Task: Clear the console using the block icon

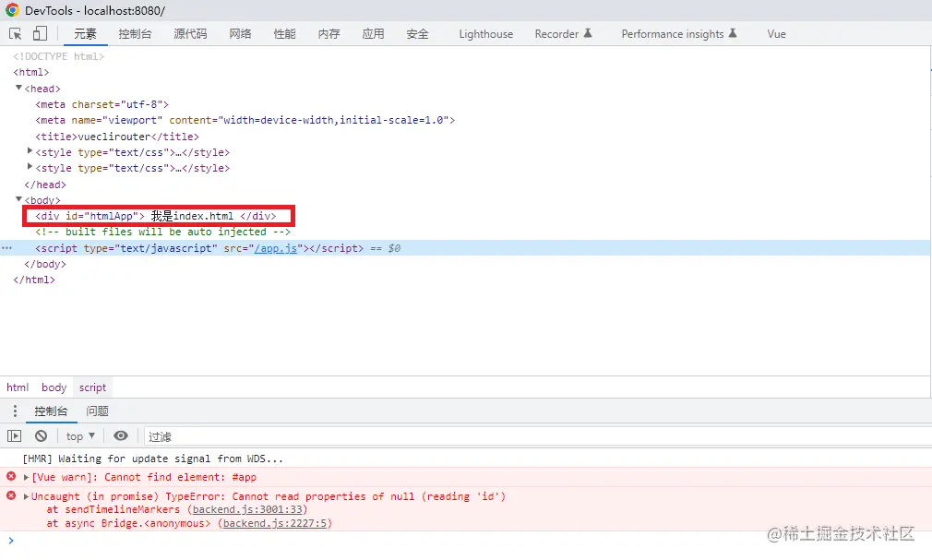Action: pos(40,435)
